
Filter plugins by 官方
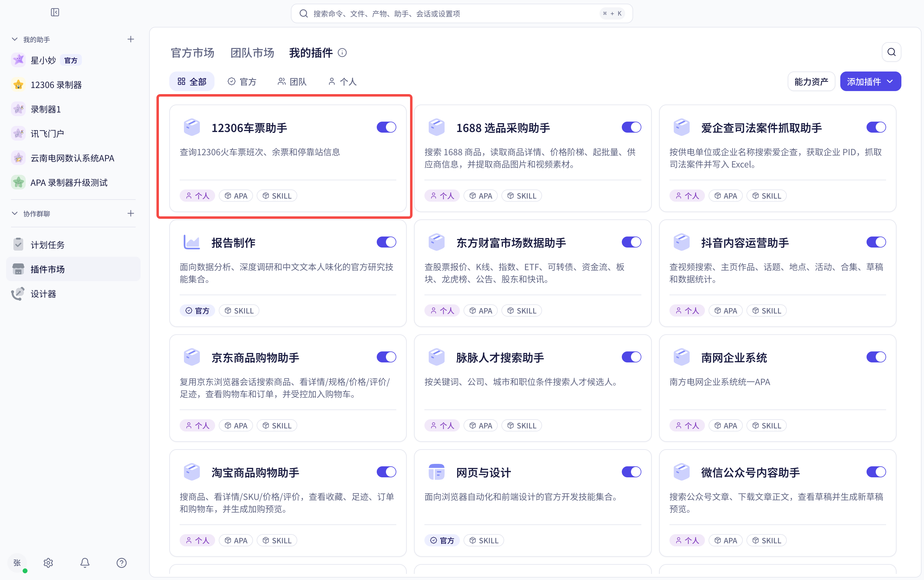(242, 81)
